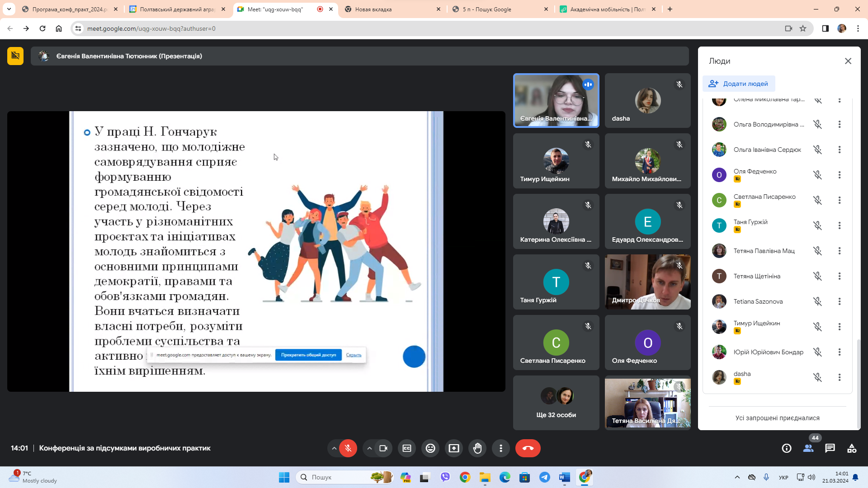Open Telegram from taskbar
Screen dimensions: 868x488
(x=545, y=477)
